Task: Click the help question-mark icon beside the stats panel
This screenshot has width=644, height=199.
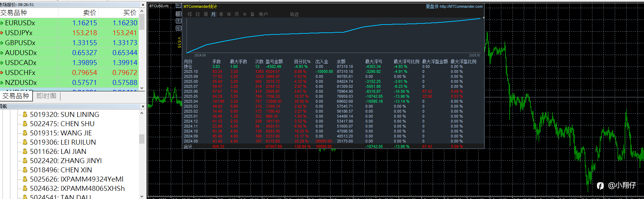Action: 179,21
